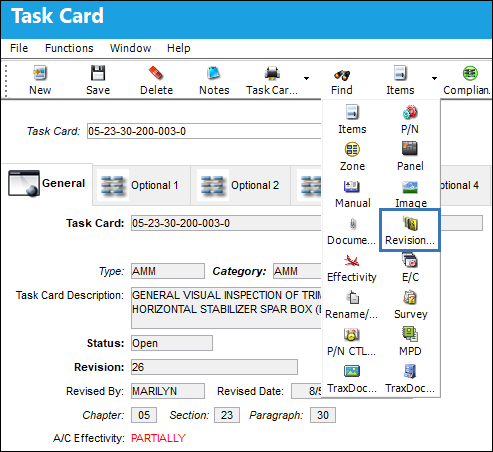Select the P/N option icon

tap(410, 112)
